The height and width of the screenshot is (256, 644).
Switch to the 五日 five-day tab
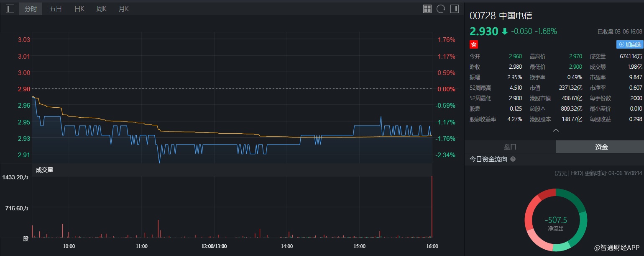56,9
